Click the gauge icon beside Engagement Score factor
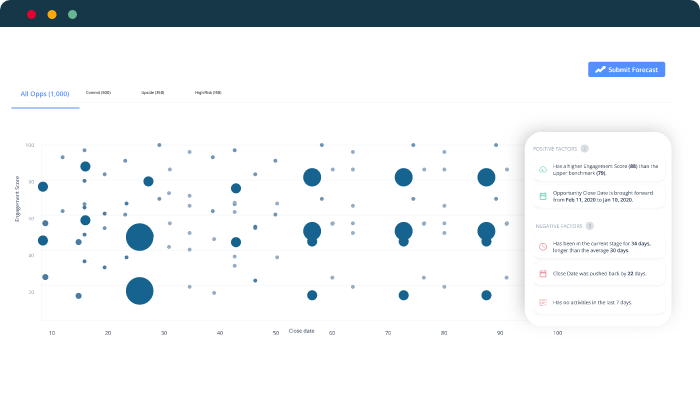Screen dimensions: 700x400 pyautogui.click(x=542, y=169)
